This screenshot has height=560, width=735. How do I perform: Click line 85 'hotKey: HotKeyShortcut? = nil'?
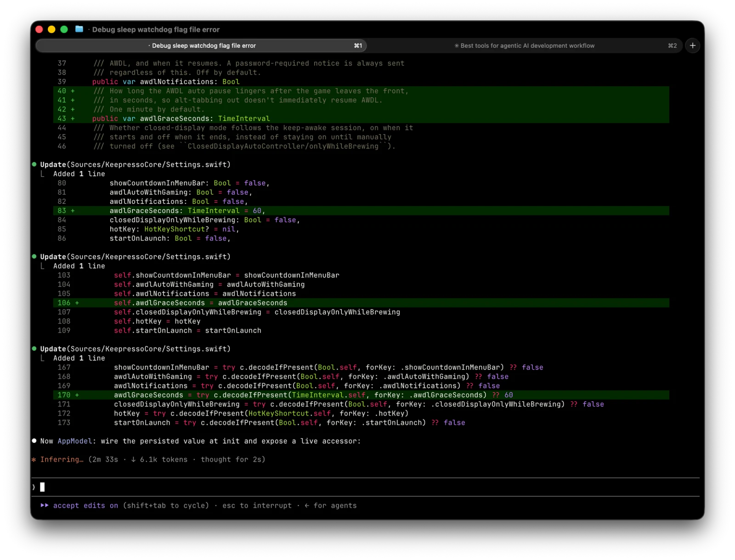coord(174,229)
